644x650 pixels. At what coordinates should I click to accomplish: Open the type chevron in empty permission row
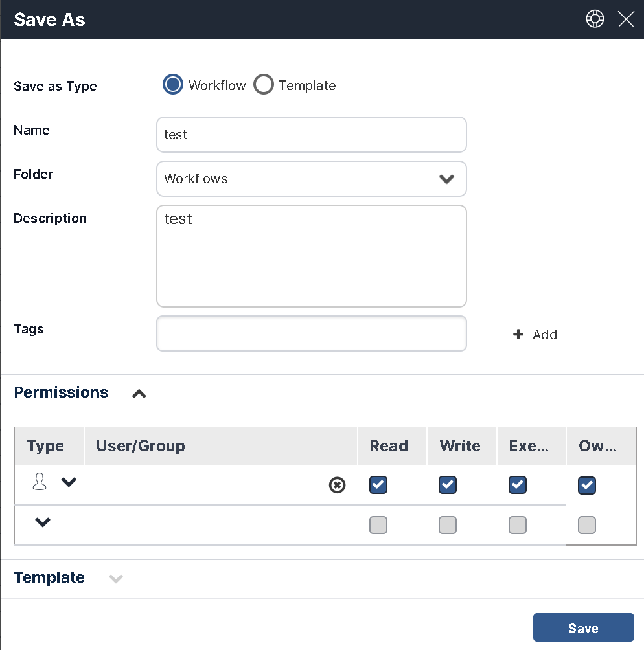tap(42, 522)
